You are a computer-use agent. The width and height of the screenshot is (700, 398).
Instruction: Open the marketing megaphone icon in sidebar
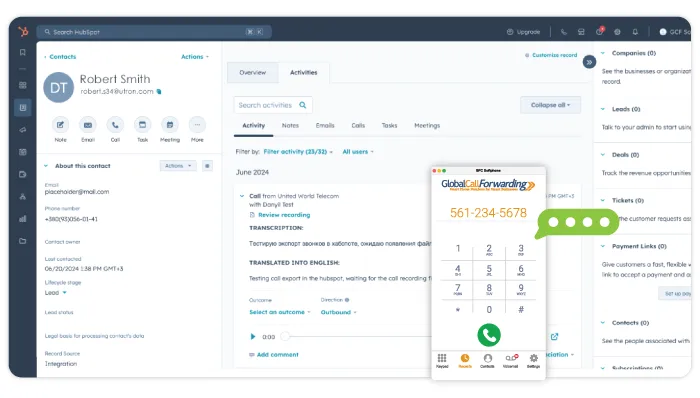pyautogui.click(x=23, y=130)
